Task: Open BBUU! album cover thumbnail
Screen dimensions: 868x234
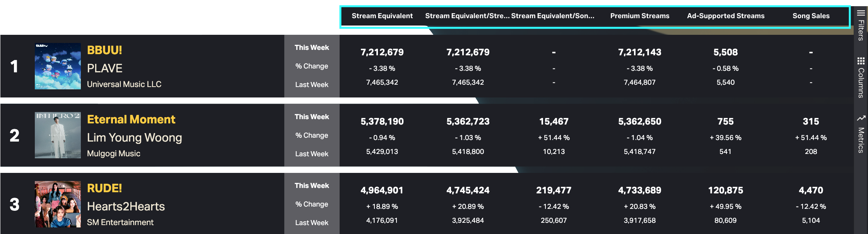Action: pyautogui.click(x=58, y=66)
